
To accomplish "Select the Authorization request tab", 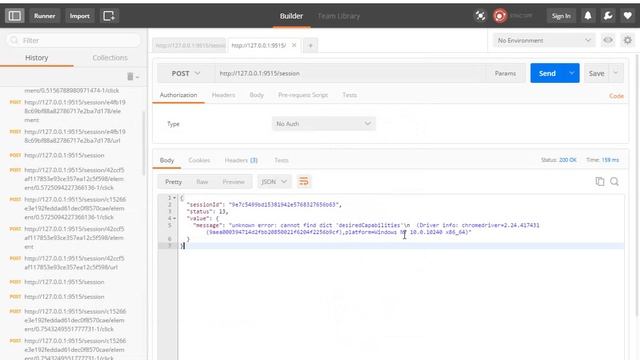I will [178, 95].
